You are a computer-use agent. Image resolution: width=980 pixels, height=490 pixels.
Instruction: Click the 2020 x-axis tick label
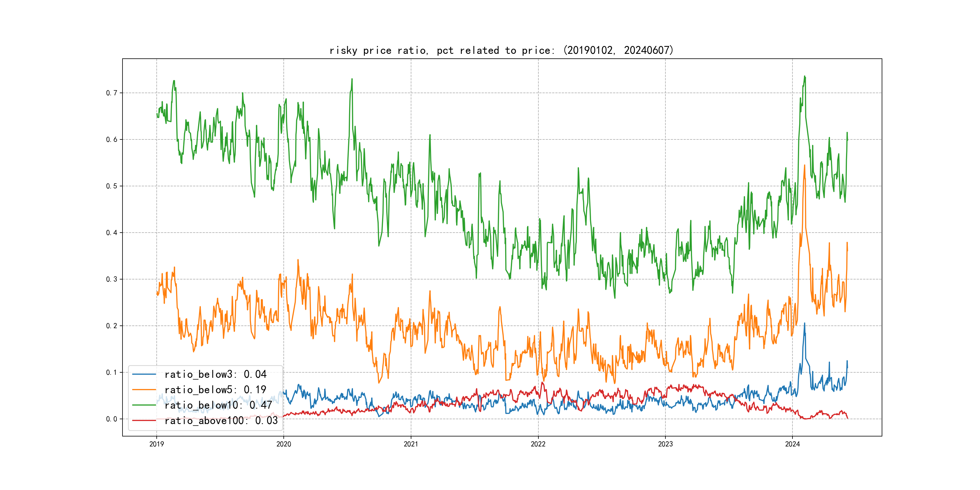pyautogui.click(x=283, y=444)
